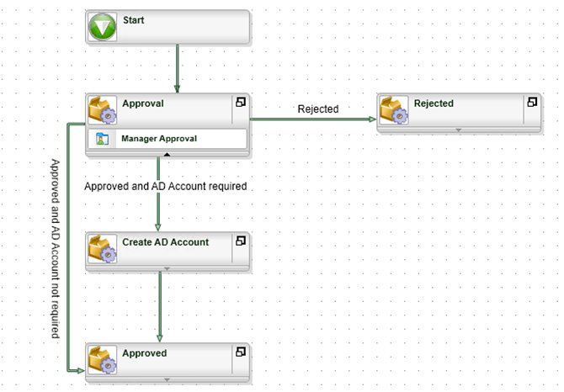Select the line from Create AD Account to Approved

pos(160,306)
